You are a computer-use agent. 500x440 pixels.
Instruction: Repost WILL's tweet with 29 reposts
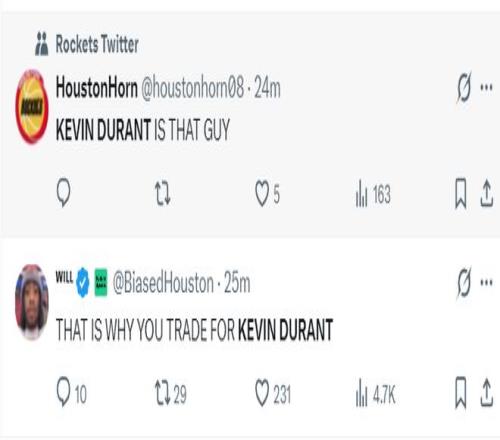171,394
